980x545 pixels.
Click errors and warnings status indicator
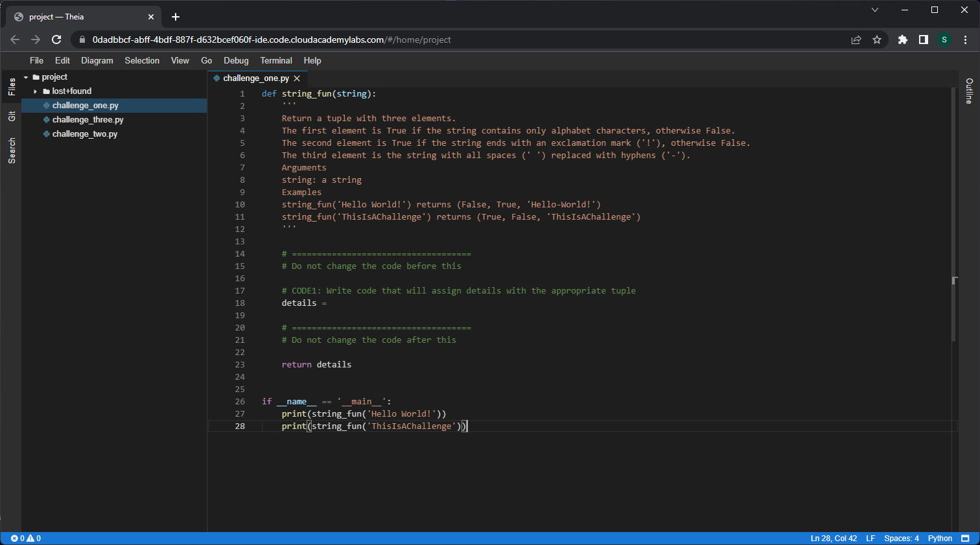click(x=26, y=539)
